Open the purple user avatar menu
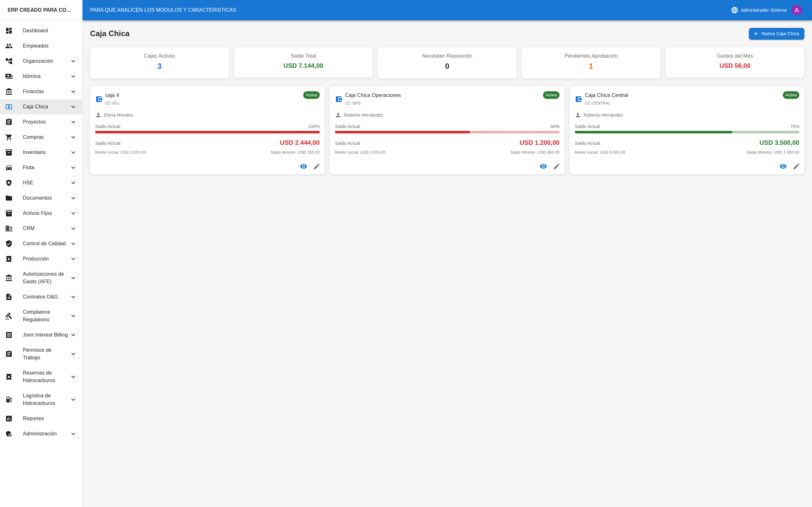 pyautogui.click(x=796, y=10)
